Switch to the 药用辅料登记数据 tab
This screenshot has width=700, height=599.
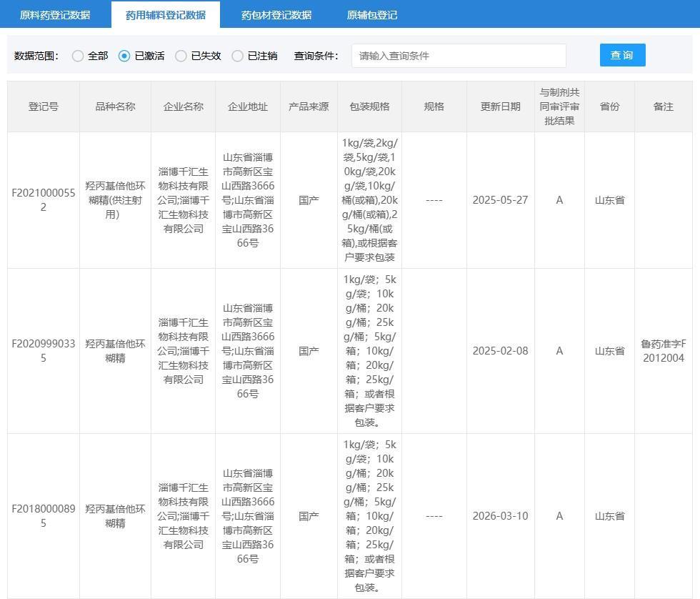pyautogui.click(x=166, y=14)
